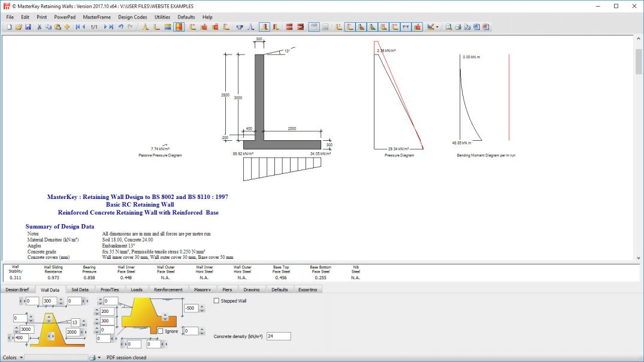Click the toe length field showing 400
Image resolution: width=644 pixels, height=362 pixels.
pos(21,338)
